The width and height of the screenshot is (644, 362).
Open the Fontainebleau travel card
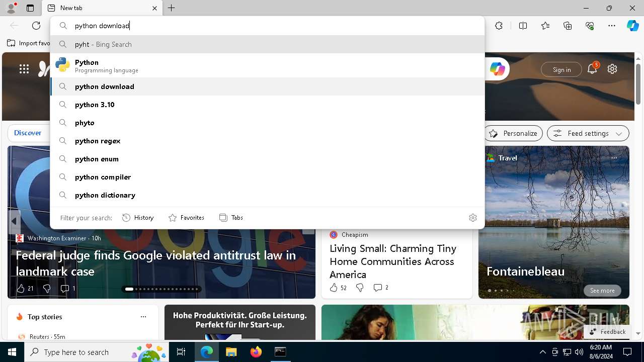tap(554, 222)
